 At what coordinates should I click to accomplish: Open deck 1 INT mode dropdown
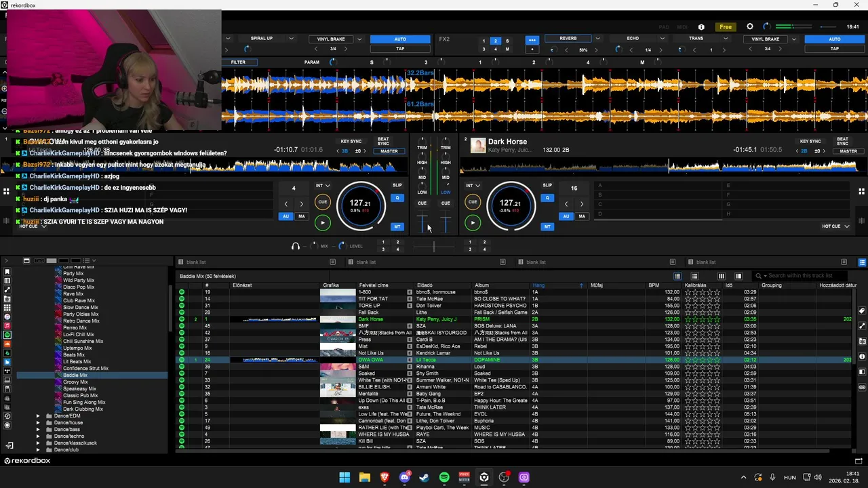click(323, 185)
